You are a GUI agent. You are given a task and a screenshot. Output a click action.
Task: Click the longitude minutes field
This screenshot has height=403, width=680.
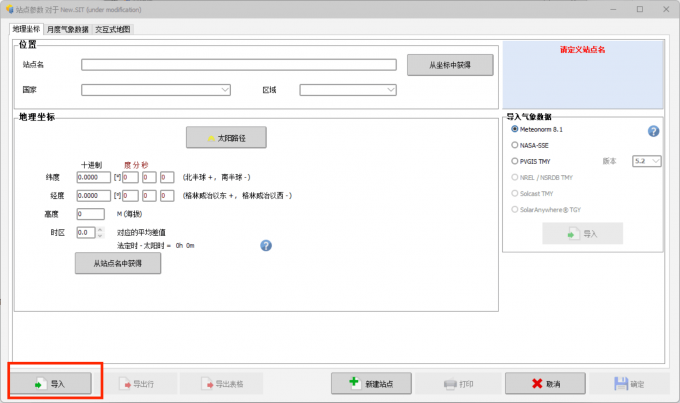click(149, 195)
